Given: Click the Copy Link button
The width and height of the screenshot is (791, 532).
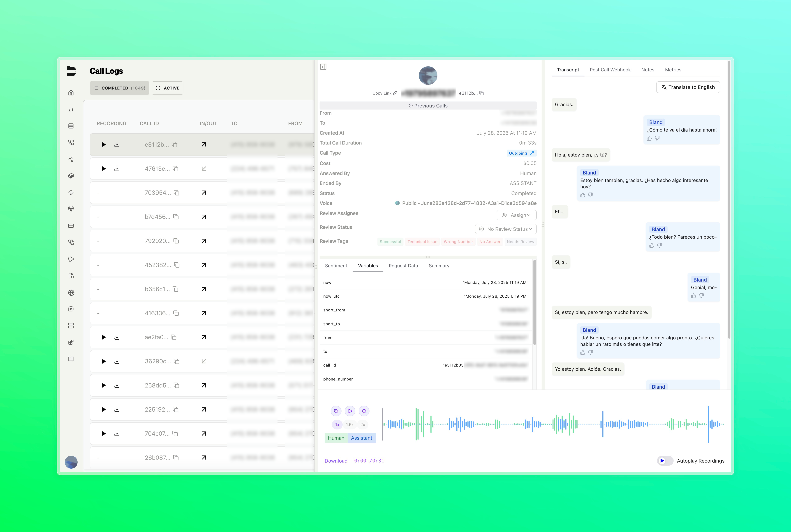Looking at the screenshot, I should [385, 93].
